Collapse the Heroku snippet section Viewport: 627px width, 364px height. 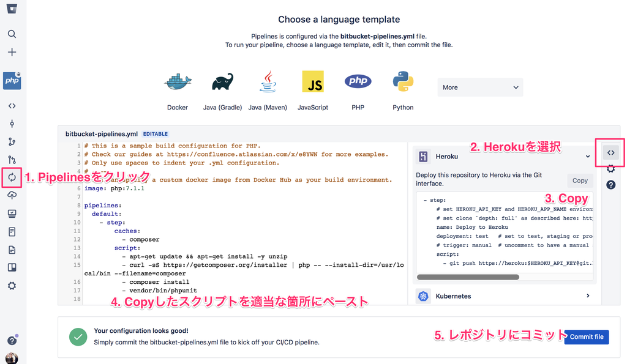click(x=587, y=157)
